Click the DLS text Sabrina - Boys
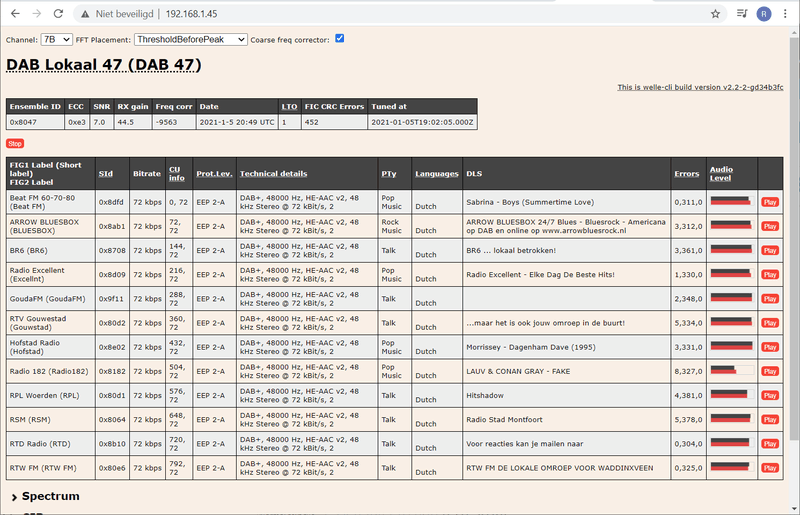 coord(530,202)
